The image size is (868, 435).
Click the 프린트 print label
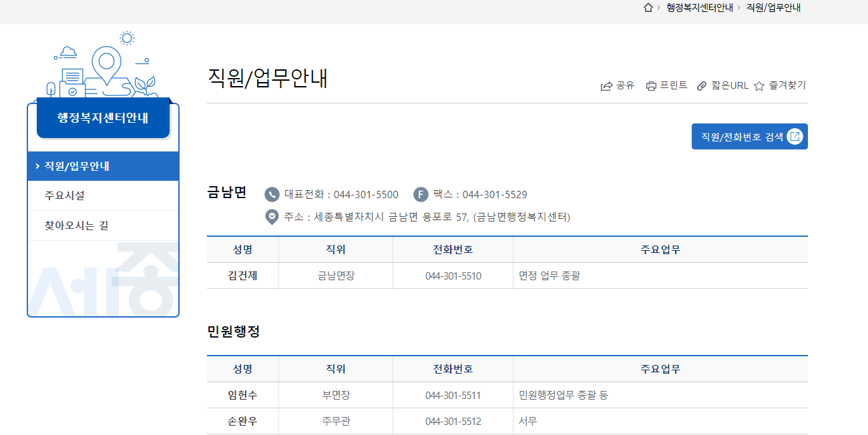click(x=674, y=85)
